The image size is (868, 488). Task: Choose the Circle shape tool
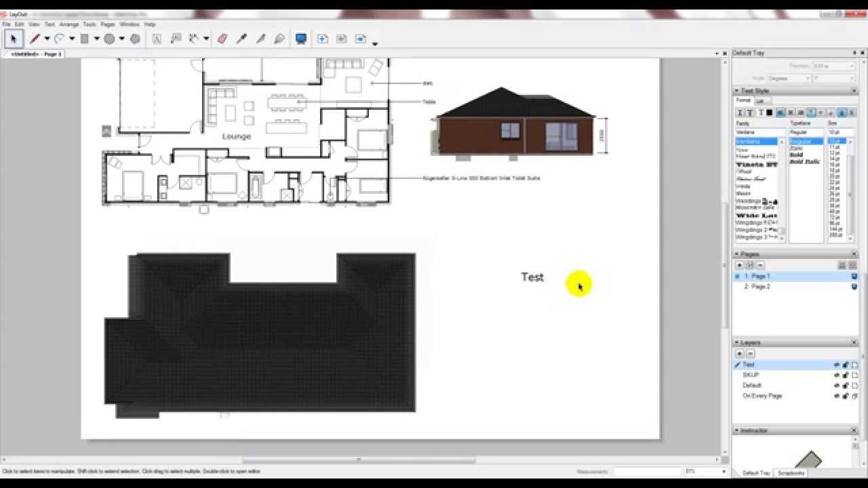(x=109, y=39)
